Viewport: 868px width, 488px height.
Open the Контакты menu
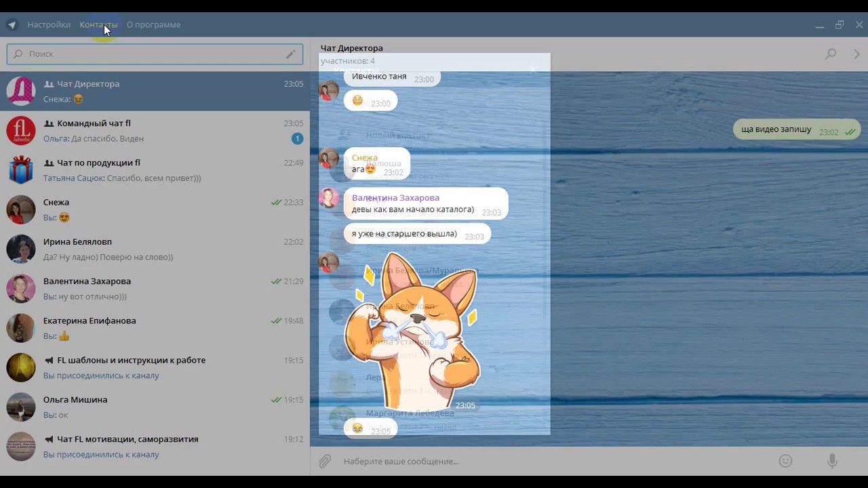(98, 24)
